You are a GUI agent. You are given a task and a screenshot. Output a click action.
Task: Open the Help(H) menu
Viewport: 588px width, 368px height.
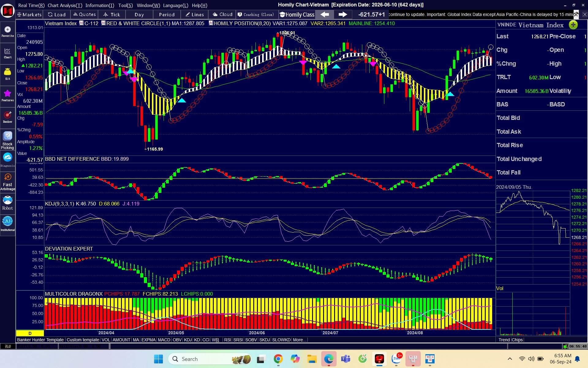[199, 5]
